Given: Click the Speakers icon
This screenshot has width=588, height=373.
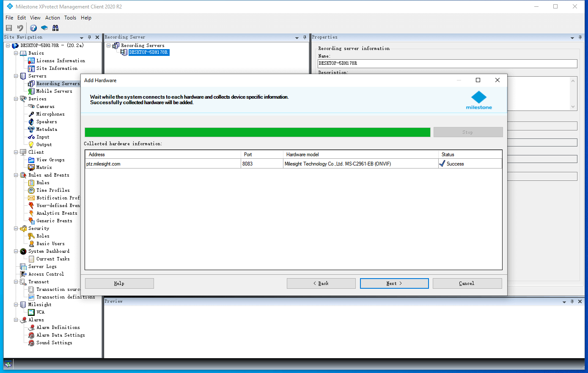Looking at the screenshot, I should (31, 122).
